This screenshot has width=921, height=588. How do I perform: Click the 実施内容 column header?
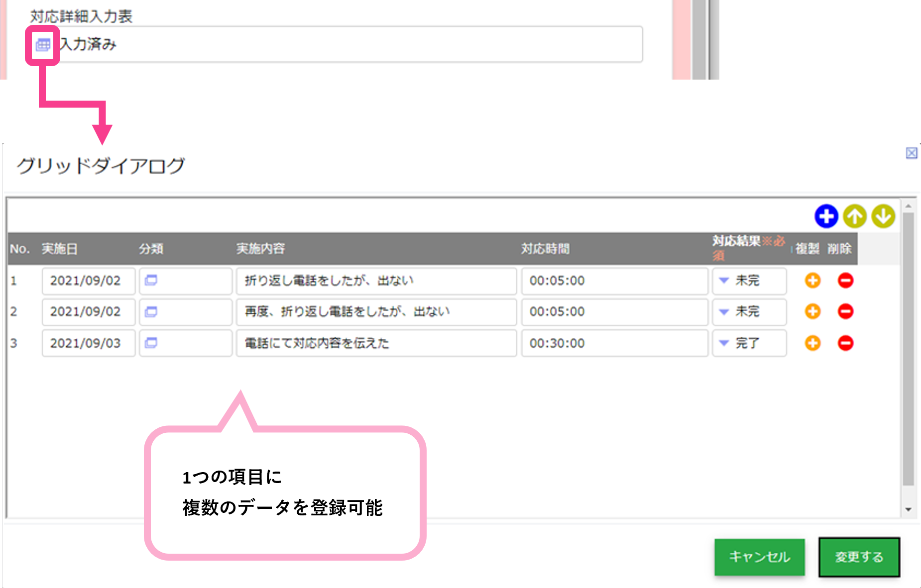click(260, 249)
